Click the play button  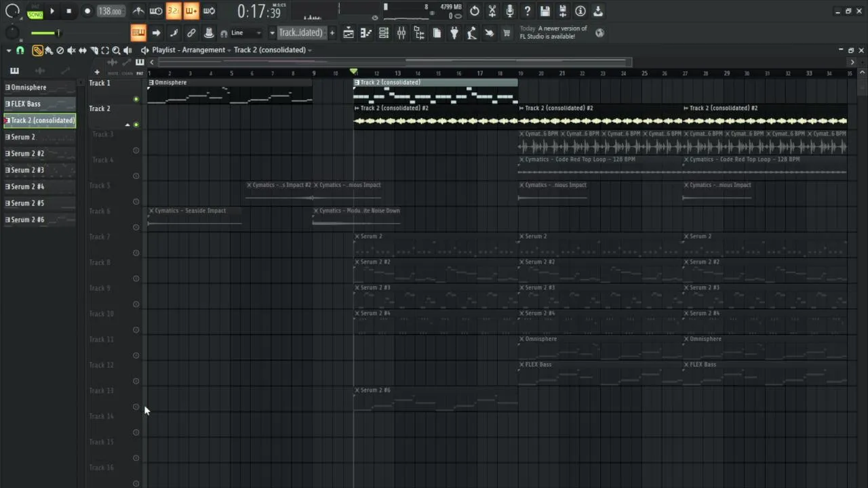point(52,11)
